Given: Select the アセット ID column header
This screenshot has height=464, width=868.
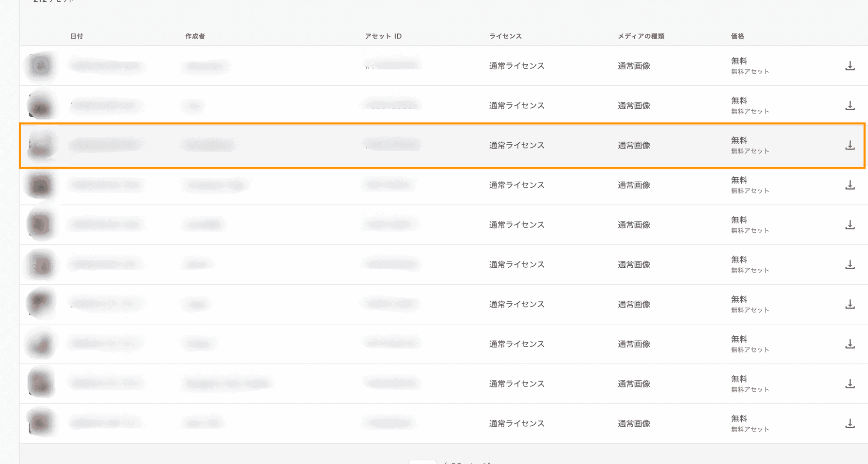Looking at the screenshot, I should click(383, 36).
